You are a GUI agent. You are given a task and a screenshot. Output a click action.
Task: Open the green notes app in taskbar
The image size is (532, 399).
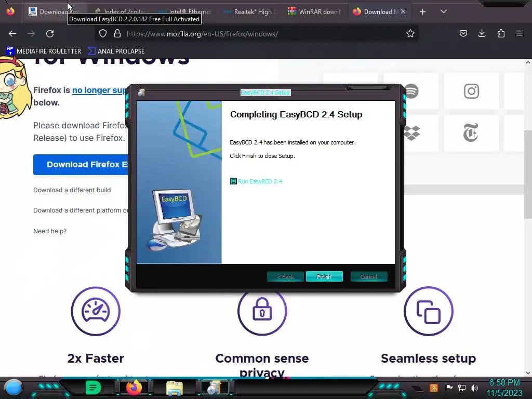click(93, 388)
